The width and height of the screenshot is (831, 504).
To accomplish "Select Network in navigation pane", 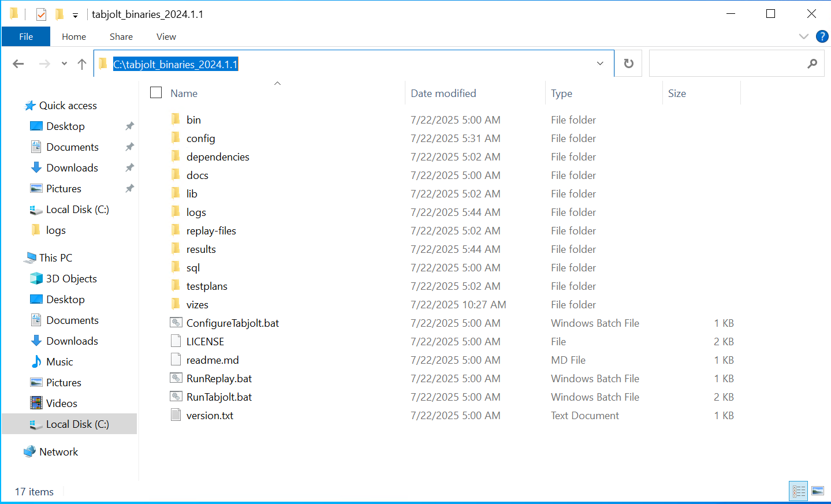I will pos(58,452).
